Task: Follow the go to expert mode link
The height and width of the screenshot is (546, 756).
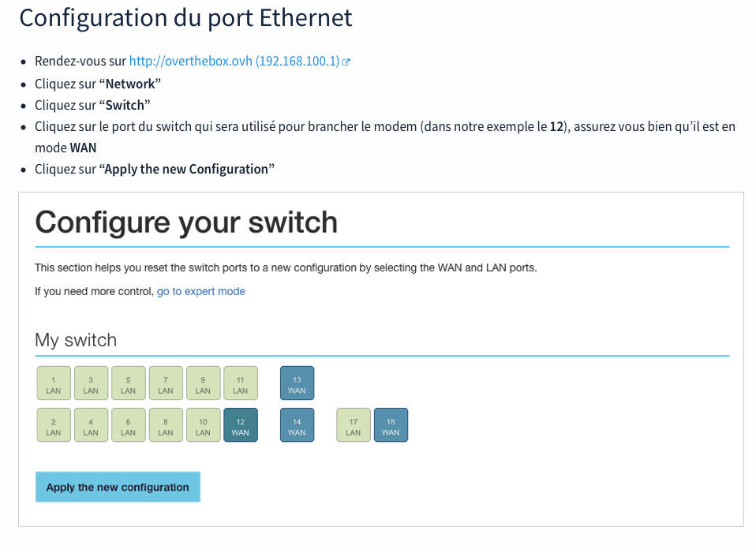Action: point(200,291)
